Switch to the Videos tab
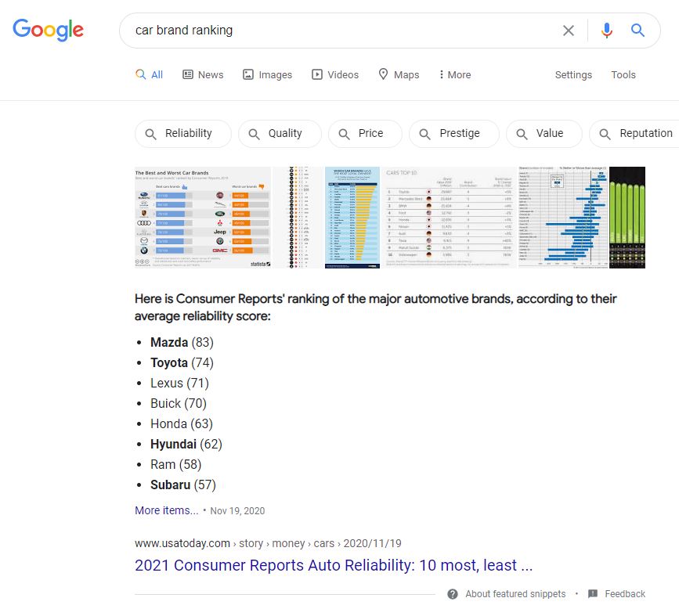 coord(335,74)
